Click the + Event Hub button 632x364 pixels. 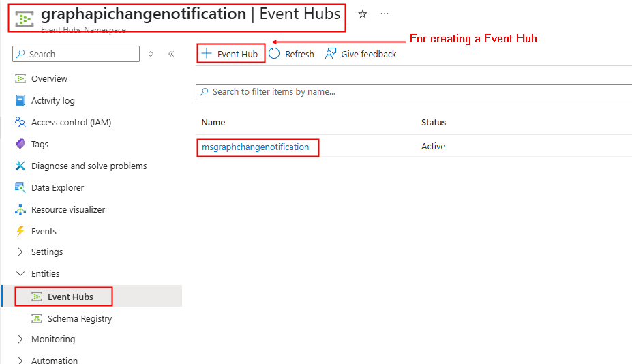tap(230, 54)
